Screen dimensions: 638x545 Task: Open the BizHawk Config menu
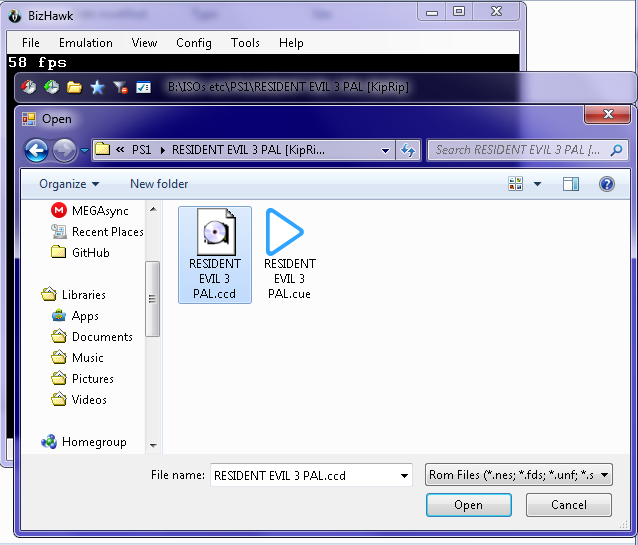tap(194, 43)
